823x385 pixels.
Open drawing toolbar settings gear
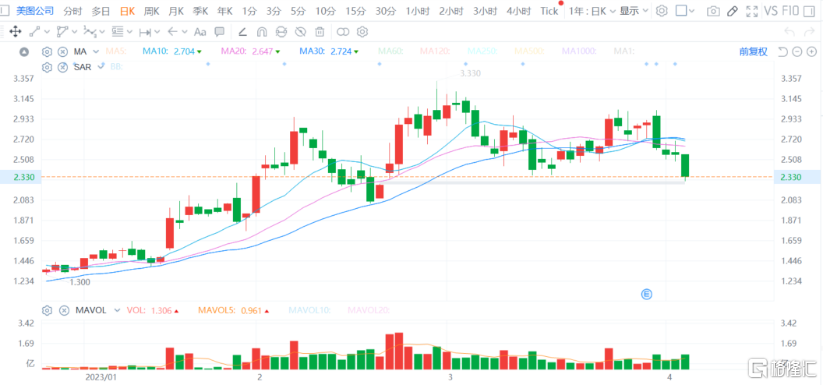point(362,32)
